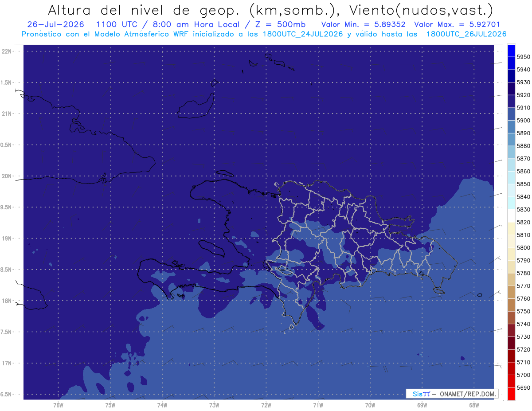Click the "5870" legend value
This screenshot has height=411, width=532.
523,158
